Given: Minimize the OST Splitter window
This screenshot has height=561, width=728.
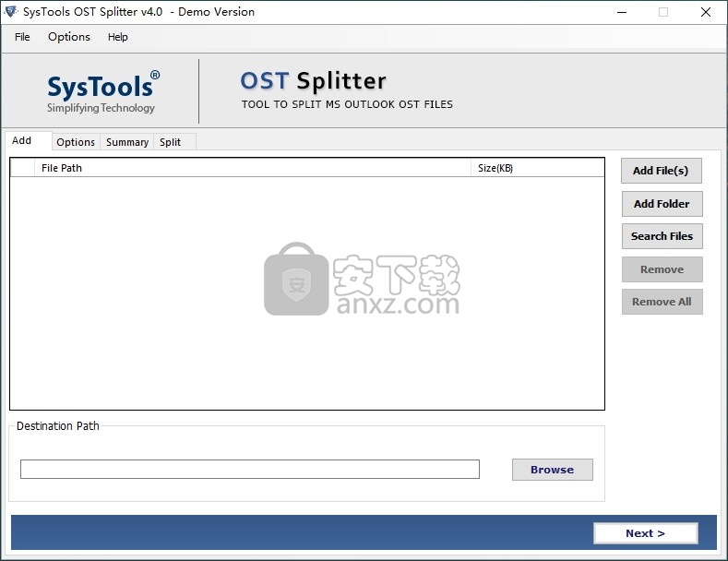Looking at the screenshot, I should 622,12.
